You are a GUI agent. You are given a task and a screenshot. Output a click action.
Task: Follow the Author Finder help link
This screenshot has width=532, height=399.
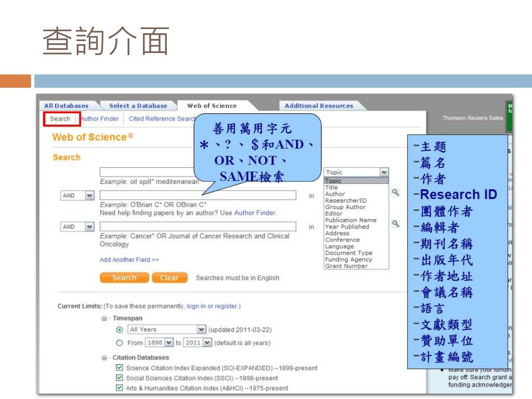(255, 212)
